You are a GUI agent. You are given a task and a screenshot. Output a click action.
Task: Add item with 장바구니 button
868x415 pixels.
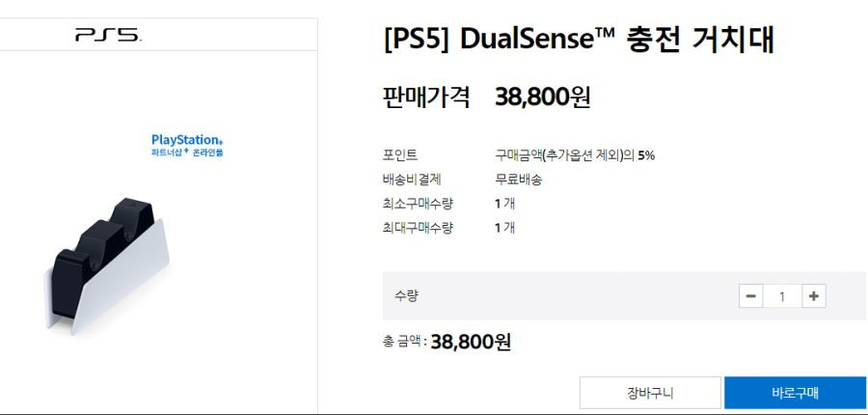(x=650, y=393)
